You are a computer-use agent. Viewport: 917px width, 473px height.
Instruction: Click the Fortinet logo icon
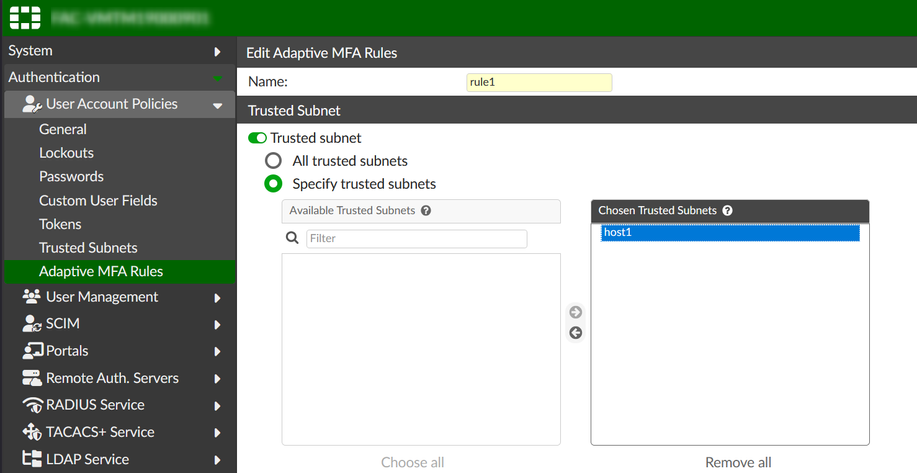(25, 18)
